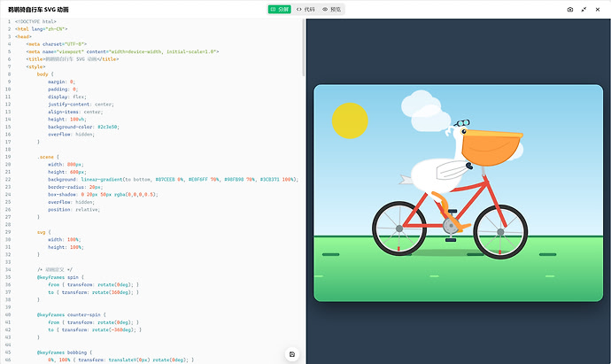Click the pelican bicycle animation preview
The image size is (611, 364).
pyautogui.click(x=459, y=193)
